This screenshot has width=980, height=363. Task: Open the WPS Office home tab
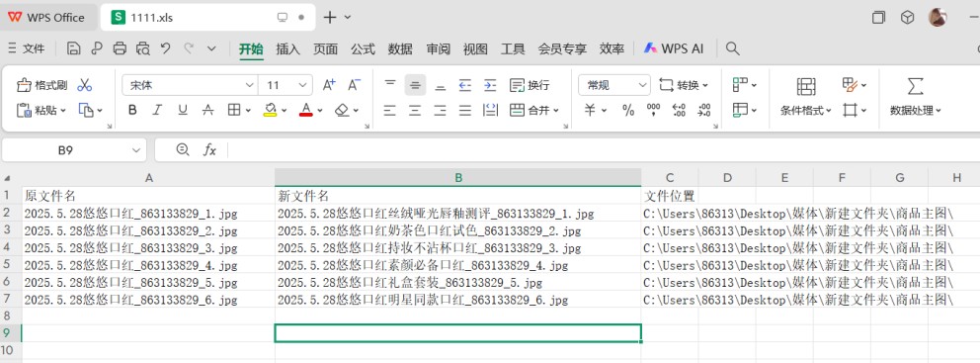tap(47, 18)
